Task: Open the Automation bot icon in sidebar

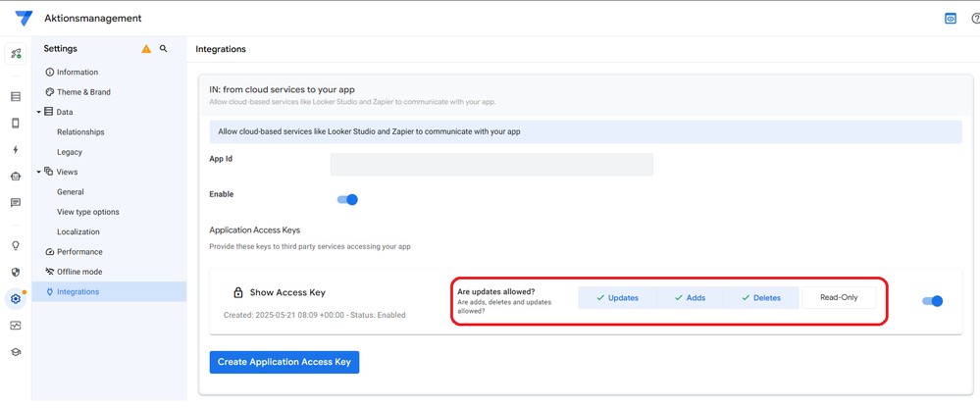Action: (16, 177)
